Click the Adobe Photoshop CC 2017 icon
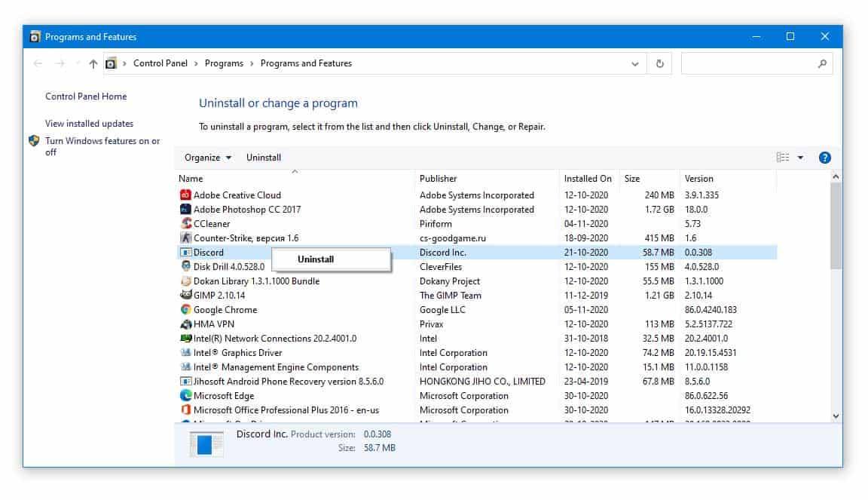The width and height of the screenshot is (868, 500). coord(185,210)
